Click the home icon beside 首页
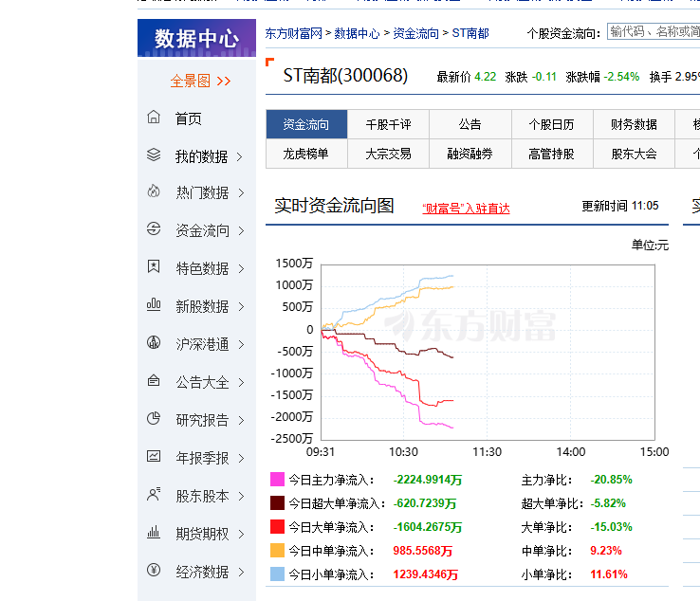Image resolution: width=700 pixels, height=601 pixels. [x=154, y=117]
